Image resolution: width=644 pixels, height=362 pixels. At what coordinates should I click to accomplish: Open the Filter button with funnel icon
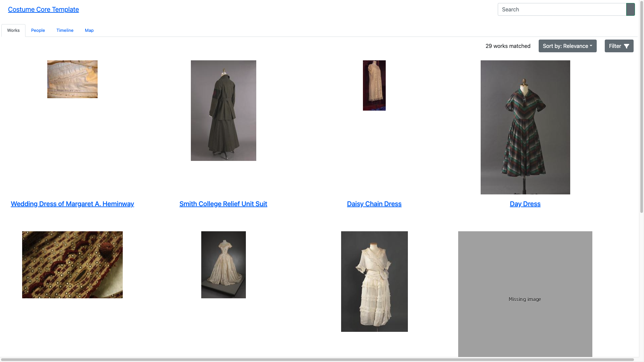[x=619, y=46]
